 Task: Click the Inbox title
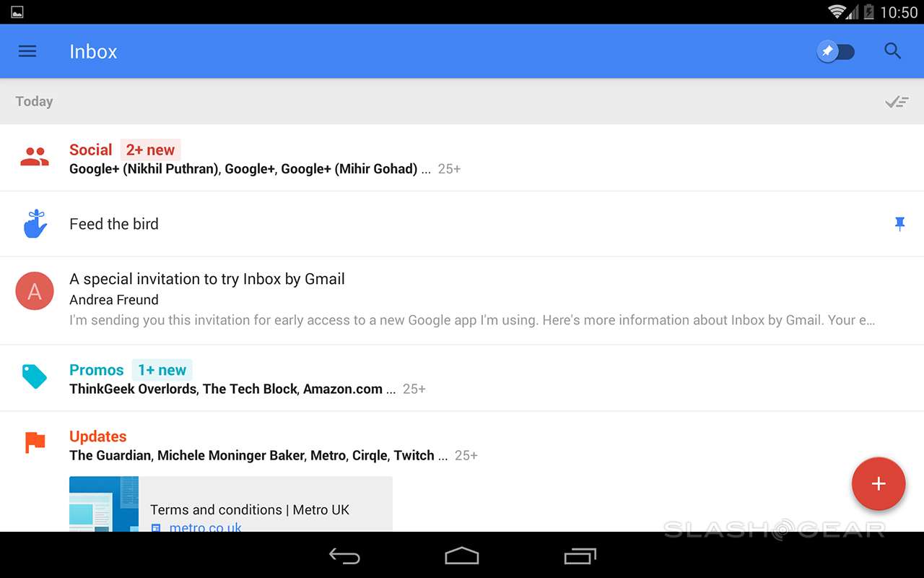tap(93, 51)
